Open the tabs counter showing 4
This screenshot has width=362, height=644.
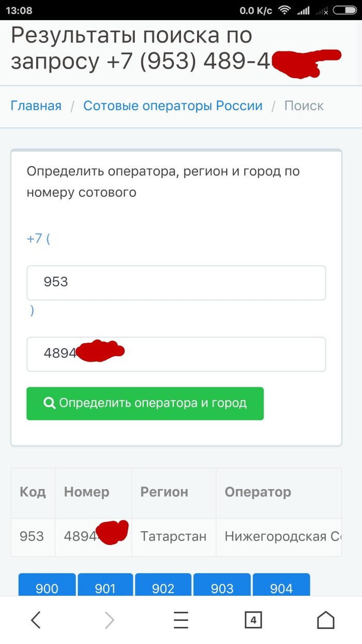253,620
